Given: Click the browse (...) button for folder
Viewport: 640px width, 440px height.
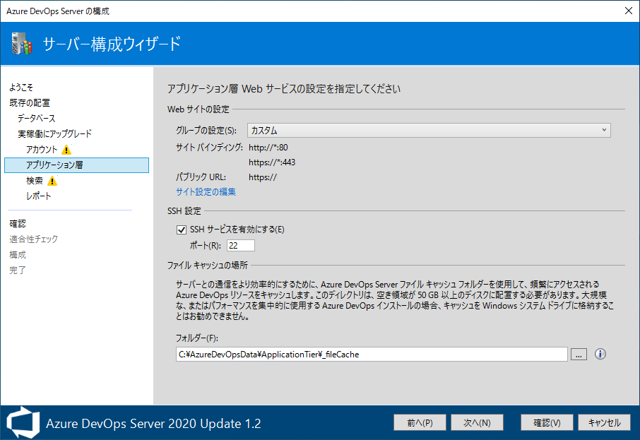Looking at the screenshot, I should tap(578, 354).
